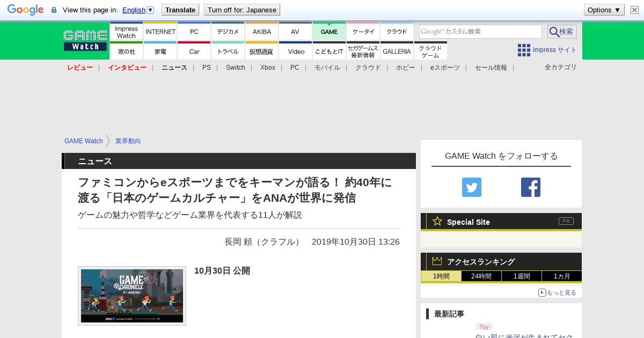Select the 1カ月 ranking tab
The width and height of the screenshot is (644, 338).
(561, 276)
